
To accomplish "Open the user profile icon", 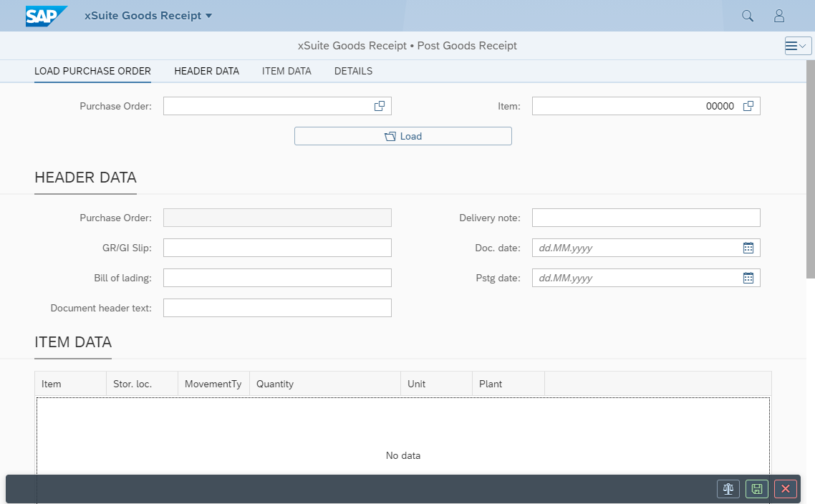I will pos(779,16).
